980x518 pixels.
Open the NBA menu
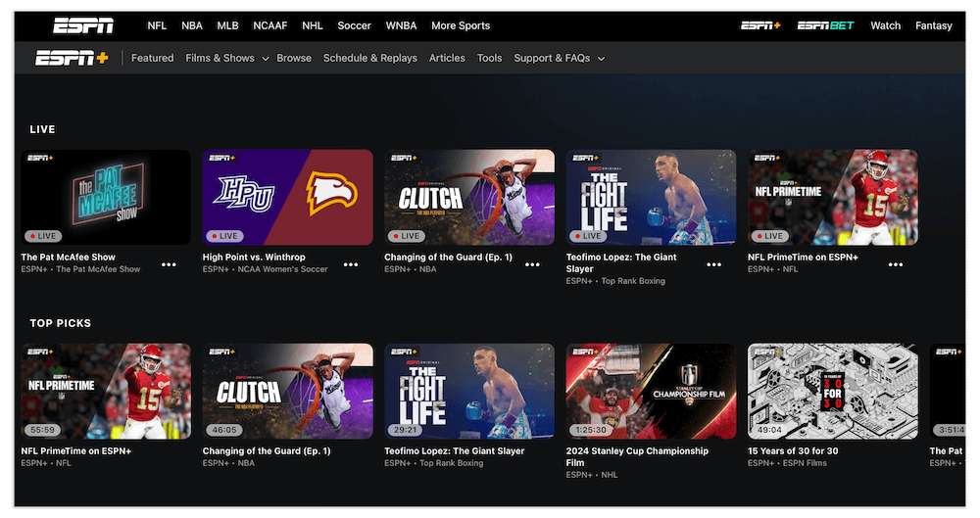click(x=192, y=25)
